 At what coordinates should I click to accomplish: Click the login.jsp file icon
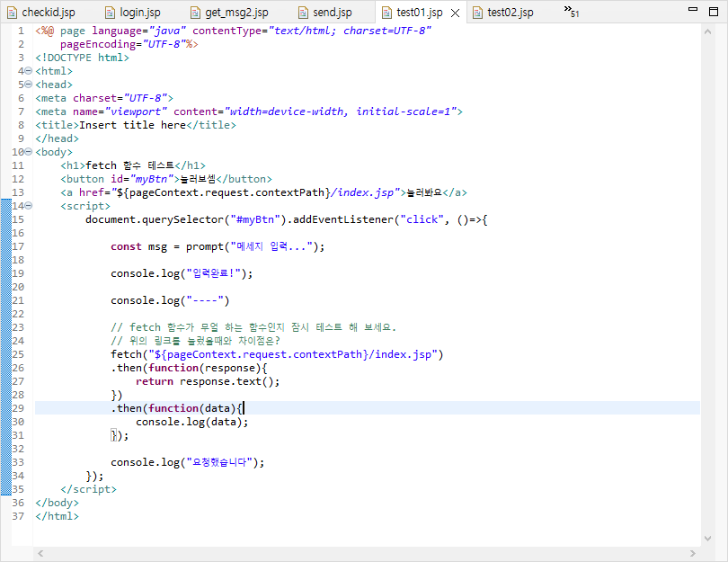pos(110,13)
